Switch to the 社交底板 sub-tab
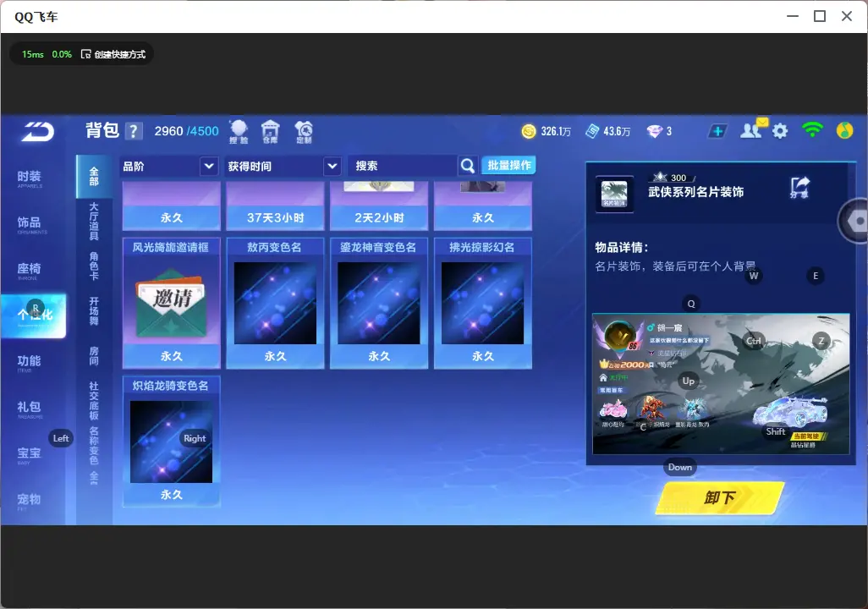 tap(94, 401)
